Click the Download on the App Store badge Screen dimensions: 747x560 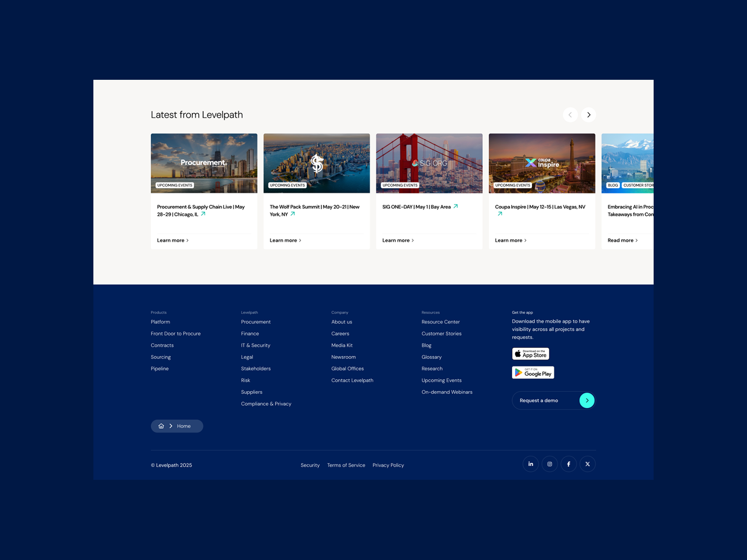(530, 354)
